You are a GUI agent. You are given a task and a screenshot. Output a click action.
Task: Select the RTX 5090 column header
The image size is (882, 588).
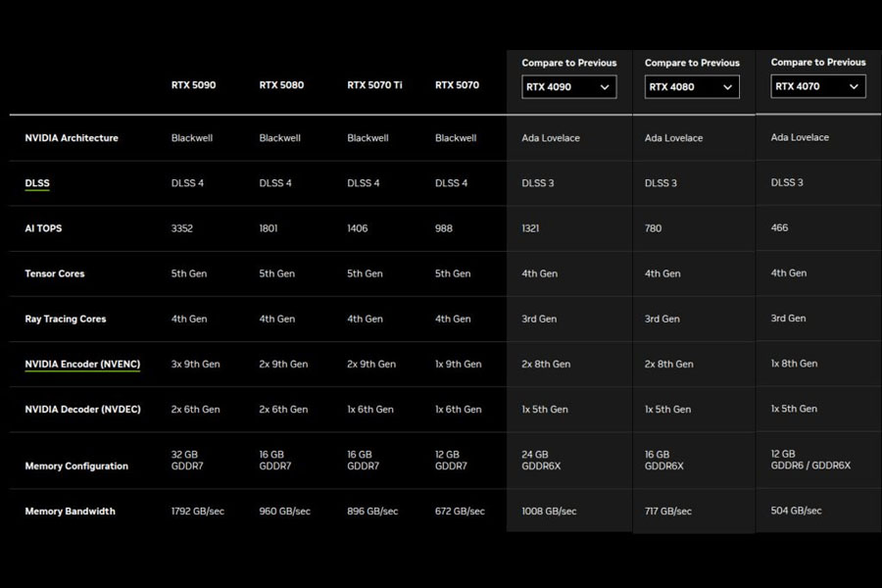(193, 85)
